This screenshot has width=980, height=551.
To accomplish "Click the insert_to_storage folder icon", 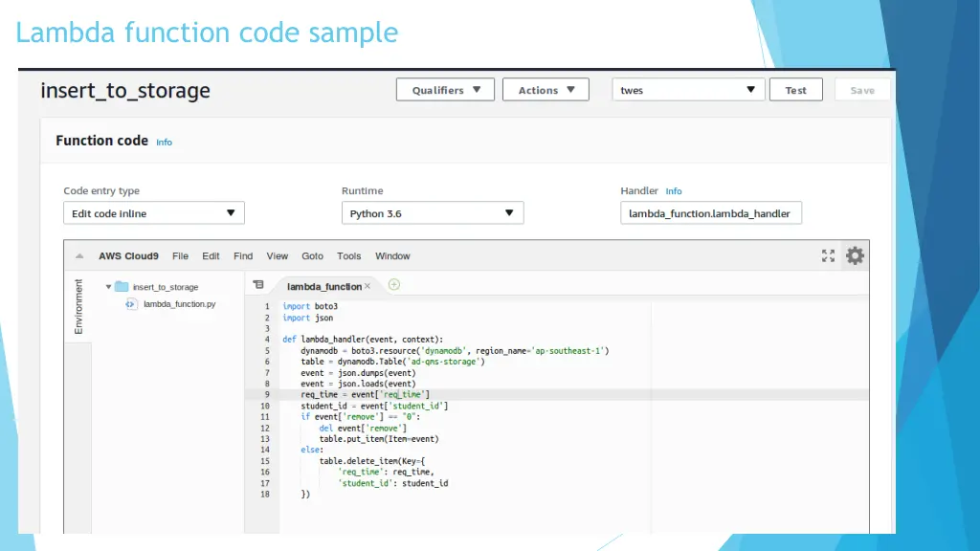I will coord(122,287).
